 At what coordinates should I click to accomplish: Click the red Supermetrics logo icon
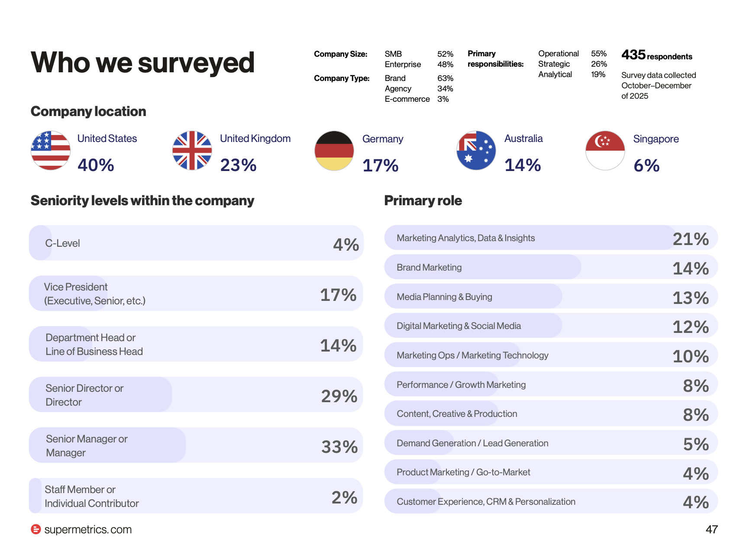pos(36,529)
